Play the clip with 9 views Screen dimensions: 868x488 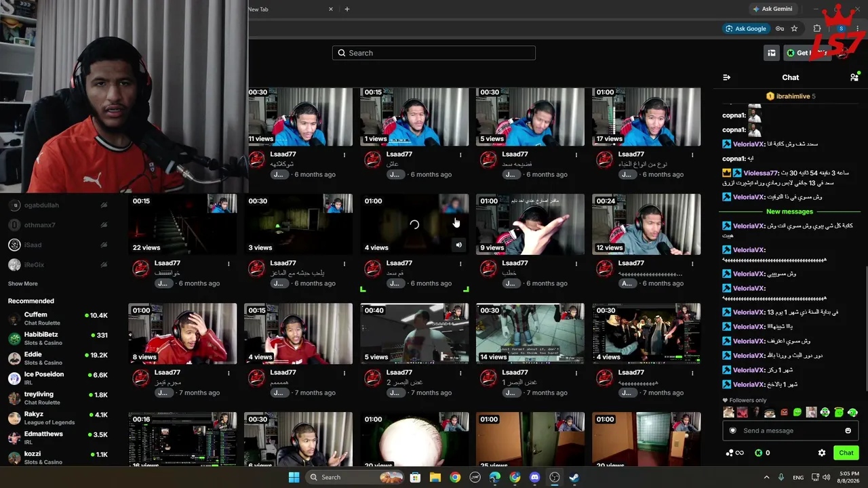[530, 224]
